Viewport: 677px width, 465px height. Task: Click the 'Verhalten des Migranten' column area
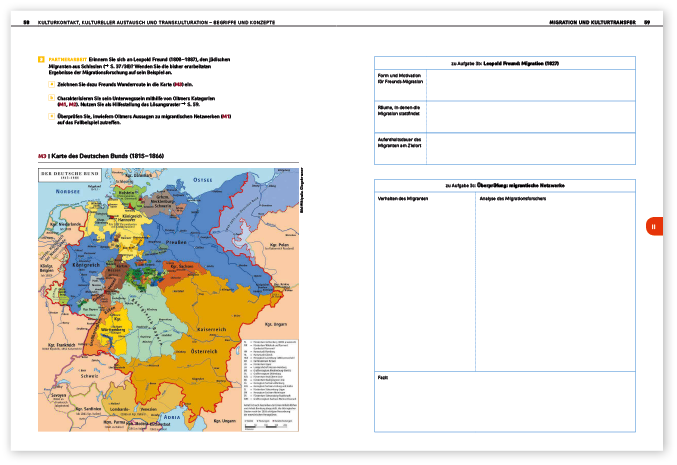(423, 280)
